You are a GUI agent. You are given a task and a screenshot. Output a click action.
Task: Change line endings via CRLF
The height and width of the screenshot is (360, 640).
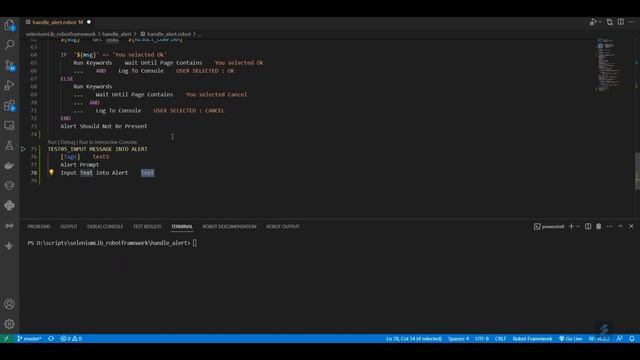pyautogui.click(x=500, y=339)
